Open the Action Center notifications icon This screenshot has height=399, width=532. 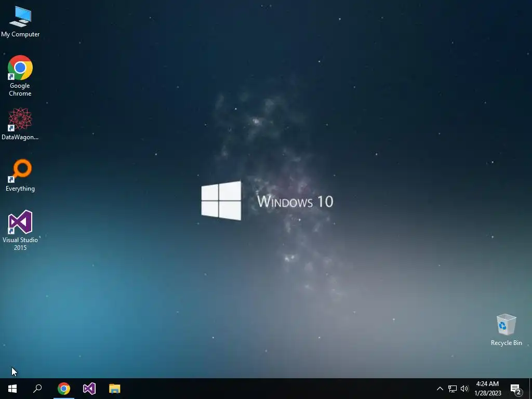[x=516, y=389]
